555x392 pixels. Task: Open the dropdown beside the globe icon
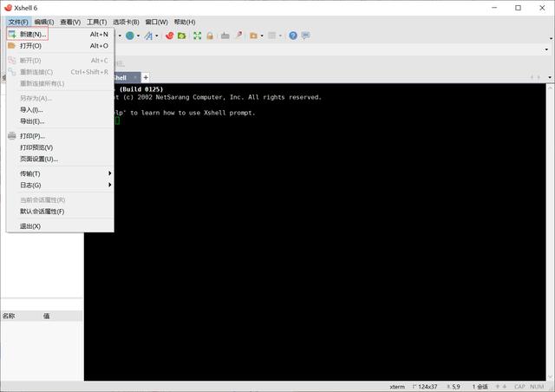pos(138,36)
